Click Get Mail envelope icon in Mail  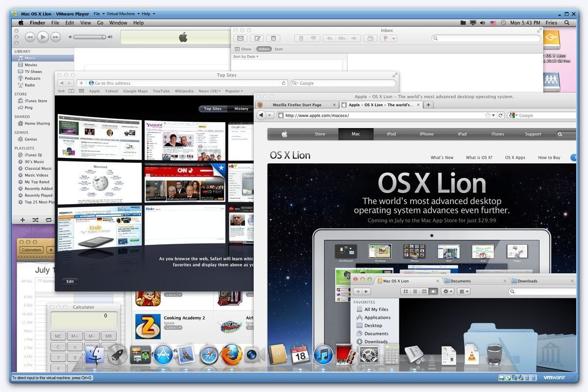(240, 38)
